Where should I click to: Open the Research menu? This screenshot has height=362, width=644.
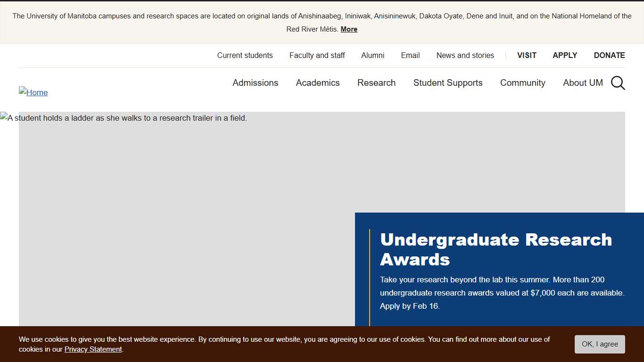[x=376, y=83]
